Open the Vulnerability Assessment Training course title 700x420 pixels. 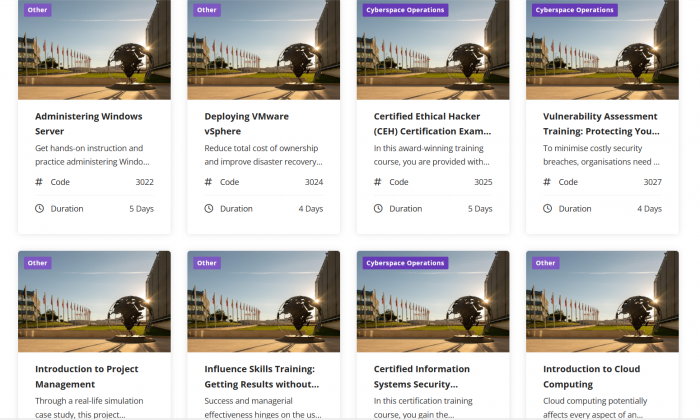(601, 124)
